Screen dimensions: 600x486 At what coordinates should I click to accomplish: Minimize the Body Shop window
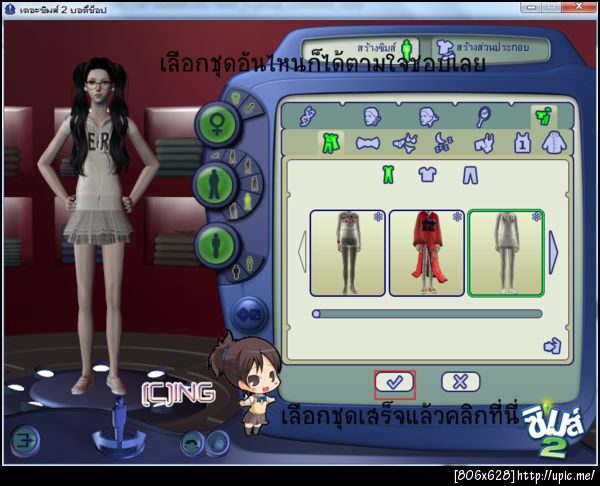click(x=531, y=6)
